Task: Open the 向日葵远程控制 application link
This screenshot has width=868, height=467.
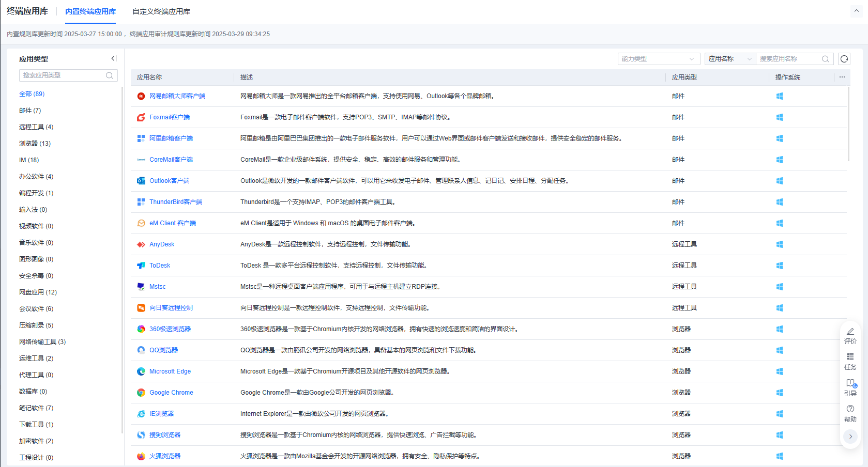Action: click(x=171, y=308)
